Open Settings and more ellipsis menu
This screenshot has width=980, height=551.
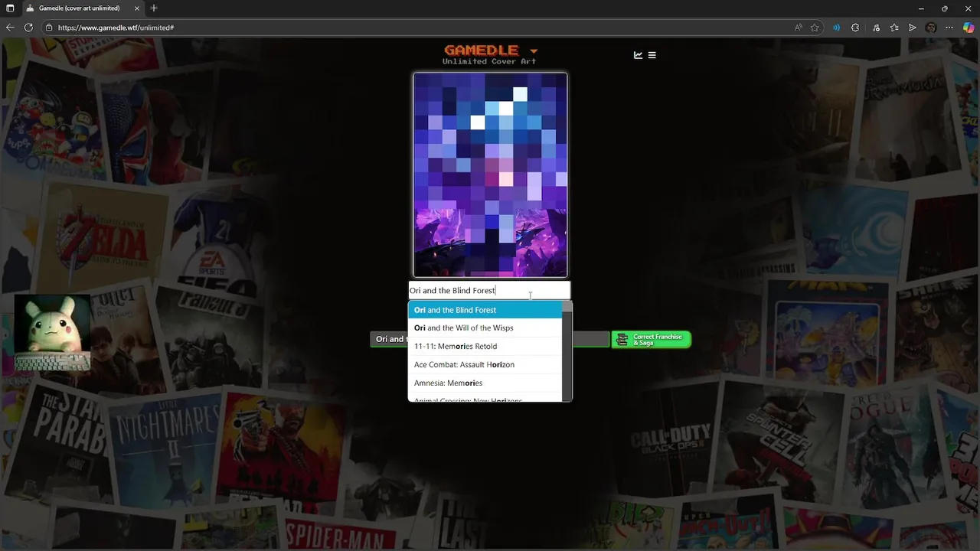pyautogui.click(x=949, y=28)
